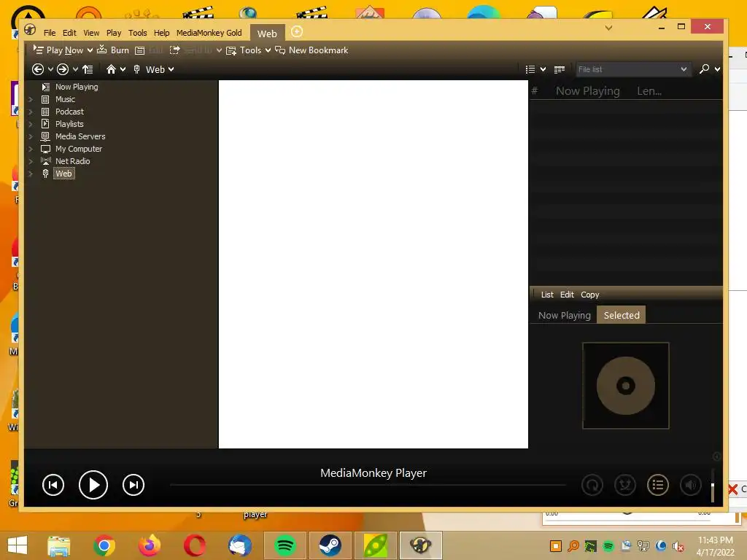Screen dimensions: 747x560
Task: Skip to the next track in the player
Action: coord(133,485)
